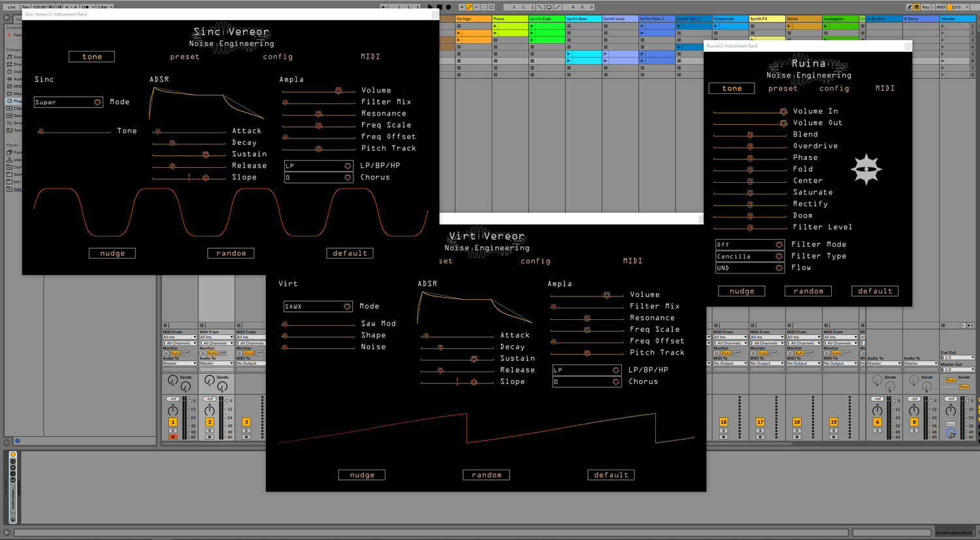Click Ruina default button
The height and width of the screenshot is (540, 980).
(875, 291)
